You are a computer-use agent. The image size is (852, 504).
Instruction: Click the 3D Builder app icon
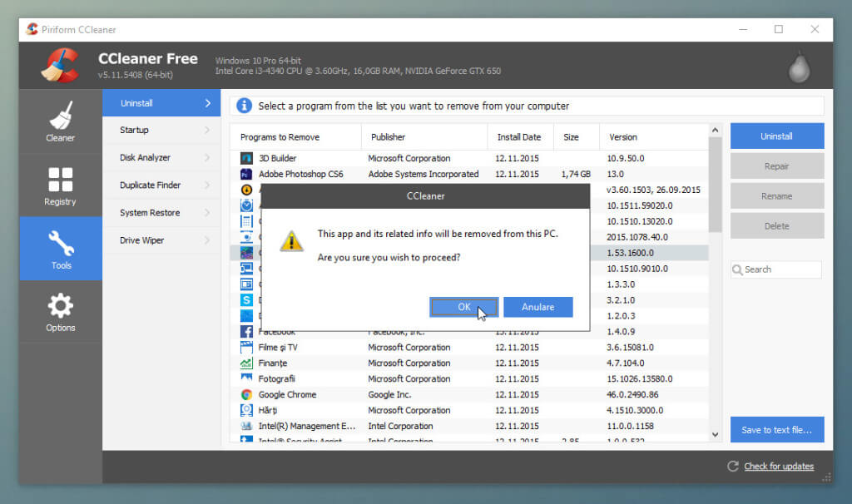(x=246, y=159)
